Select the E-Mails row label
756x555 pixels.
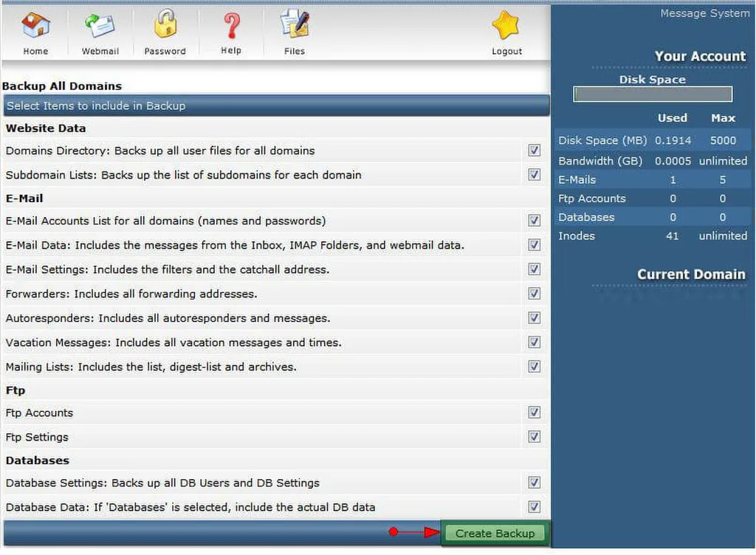point(577,179)
